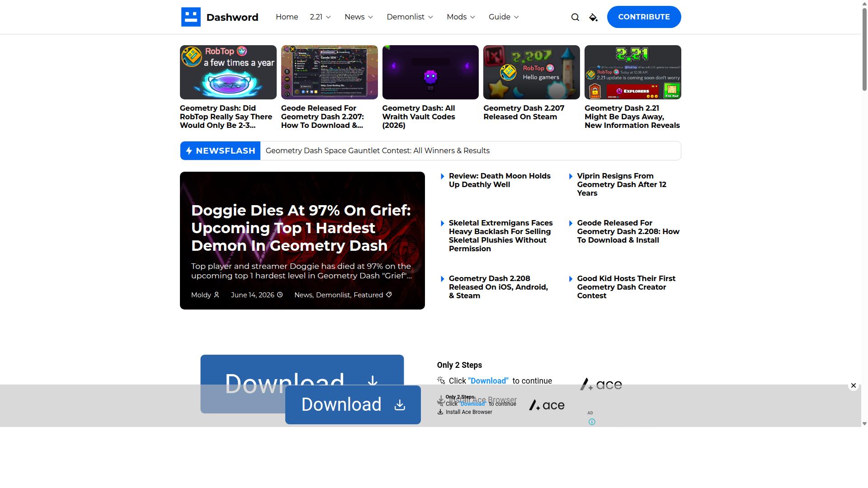Viewport: 868px width, 488px height.
Task: Open the Demonlist category link under featured article
Action: (x=333, y=295)
